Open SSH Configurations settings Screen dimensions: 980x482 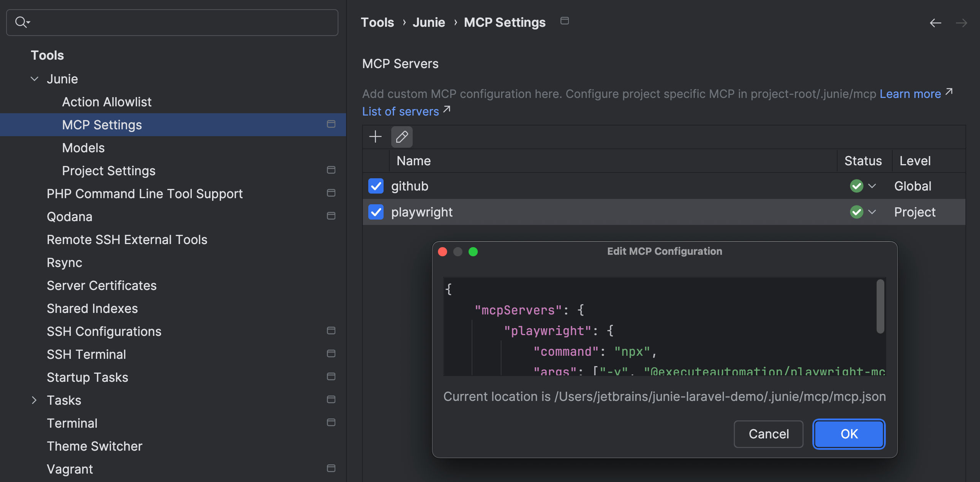tap(104, 331)
